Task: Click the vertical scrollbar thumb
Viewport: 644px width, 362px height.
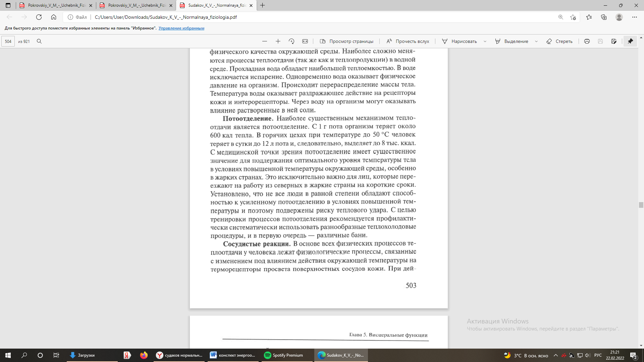Action: (641, 205)
